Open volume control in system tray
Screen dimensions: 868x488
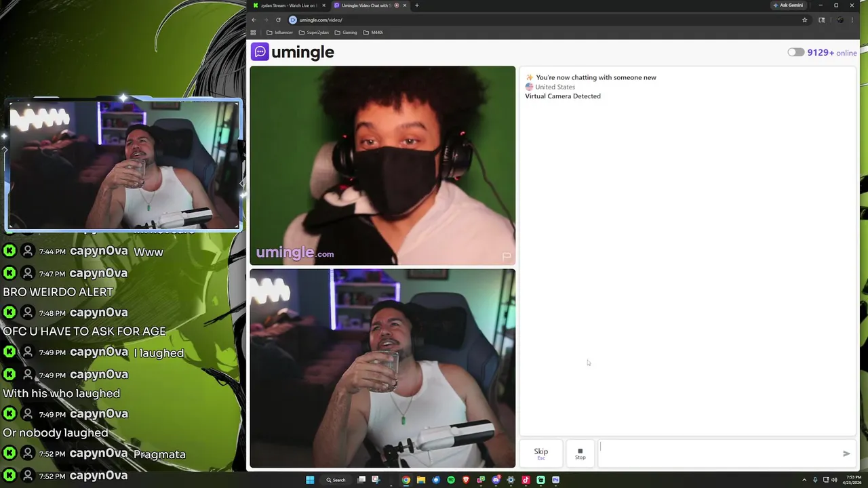coord(834,480)
